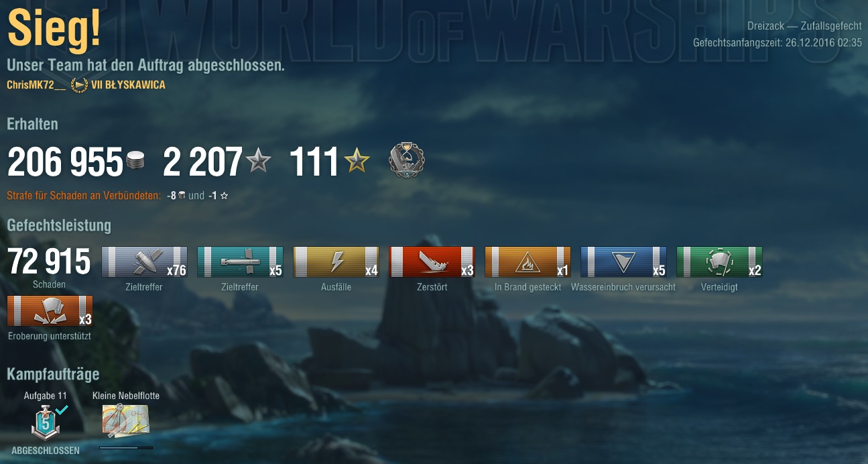The image size is (868, 464).
Task: Click the hourglass achievement medal icon
Action: pos(406,160)
